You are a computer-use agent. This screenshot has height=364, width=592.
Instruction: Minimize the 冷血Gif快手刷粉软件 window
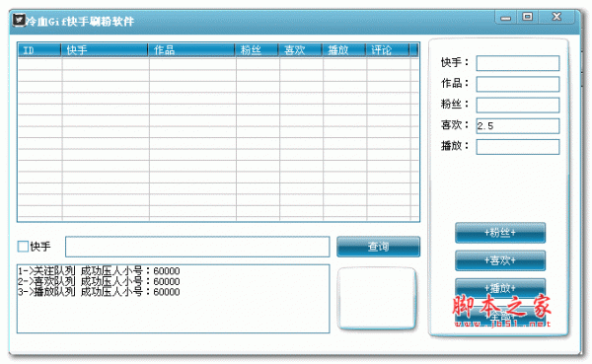point(506,18)
